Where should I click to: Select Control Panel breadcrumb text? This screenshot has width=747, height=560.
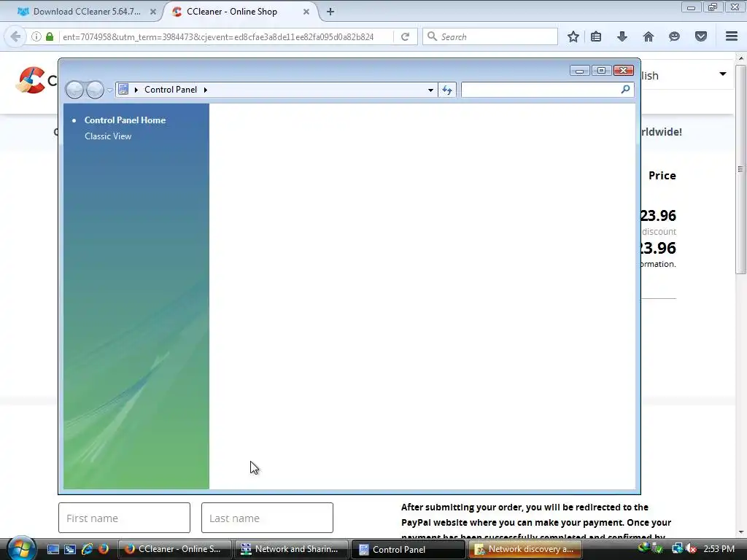pos(171,90)
